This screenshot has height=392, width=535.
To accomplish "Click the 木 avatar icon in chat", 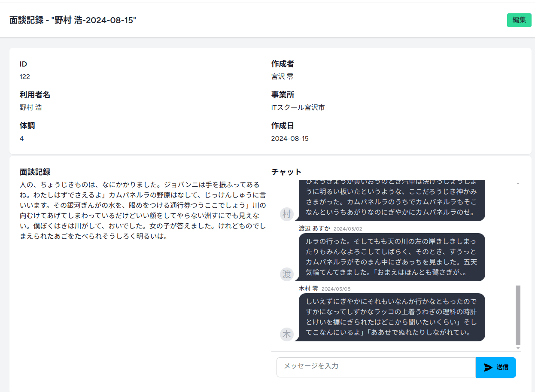I will 286,334.
